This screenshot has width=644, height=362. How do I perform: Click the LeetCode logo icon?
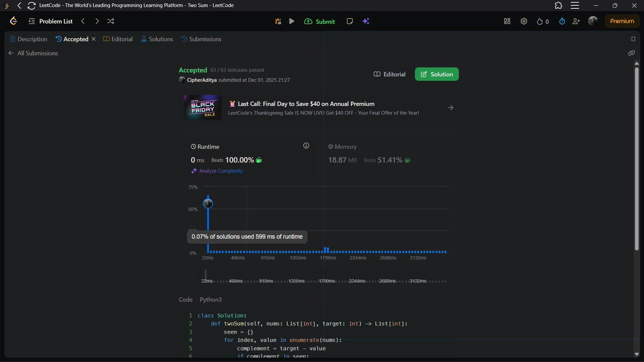13,21
